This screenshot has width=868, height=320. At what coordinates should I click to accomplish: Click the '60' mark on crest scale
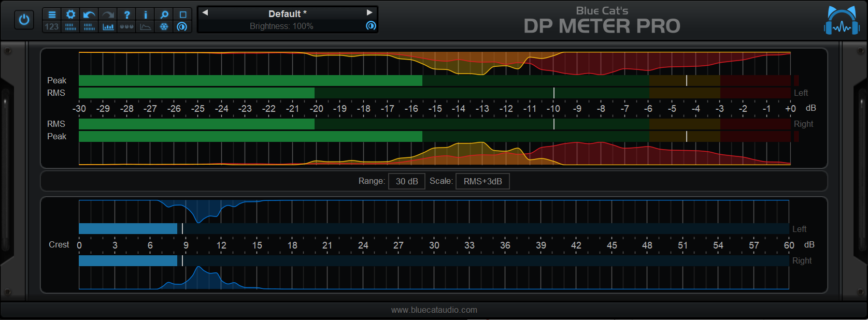tap(789, 245)
